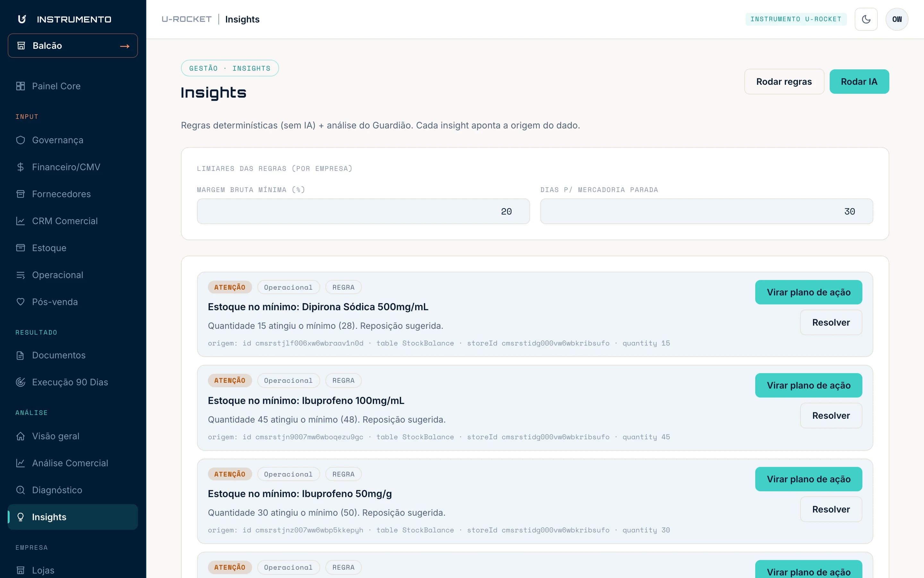Select Estoque in the sidebar
The height and width of the screenshot is (578, 924).
tap(73, 248)
